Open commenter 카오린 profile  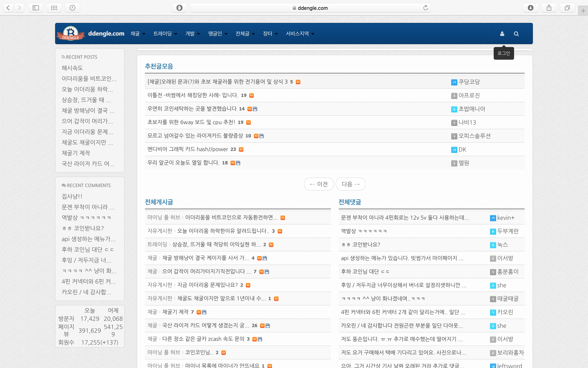(x=505, y=312)
